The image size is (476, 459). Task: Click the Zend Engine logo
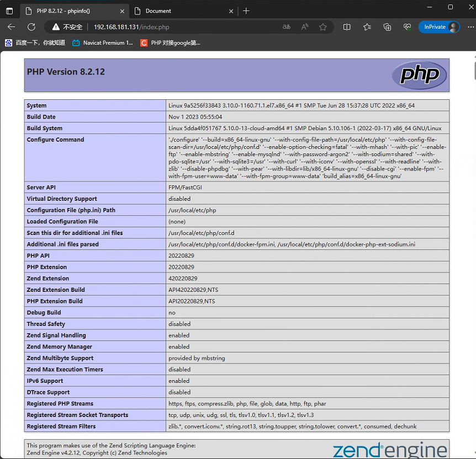(390, 449)
